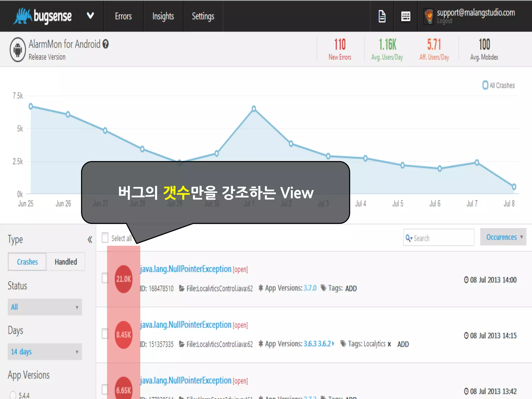The image size is (532, 399).
Task: Open the Insights menu
Action: point(163,16)
